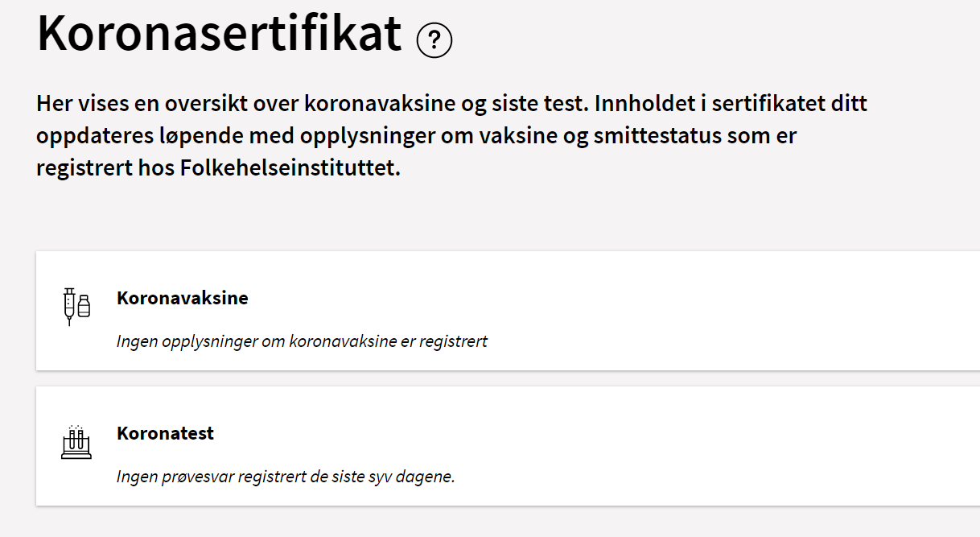Click "Ingen opplysninger om koronavaksine er registrert" text
980x537 pixels.
[302, 341]
